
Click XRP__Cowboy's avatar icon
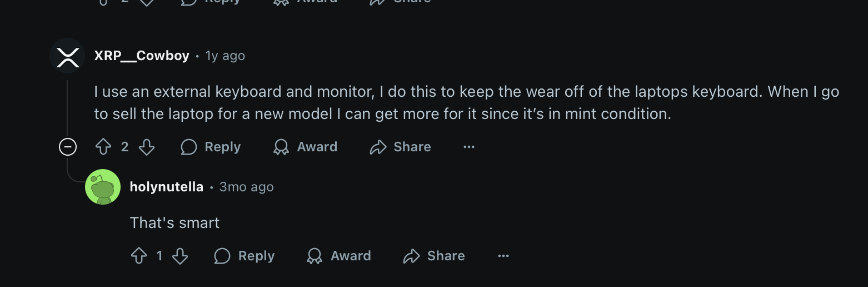67,56
